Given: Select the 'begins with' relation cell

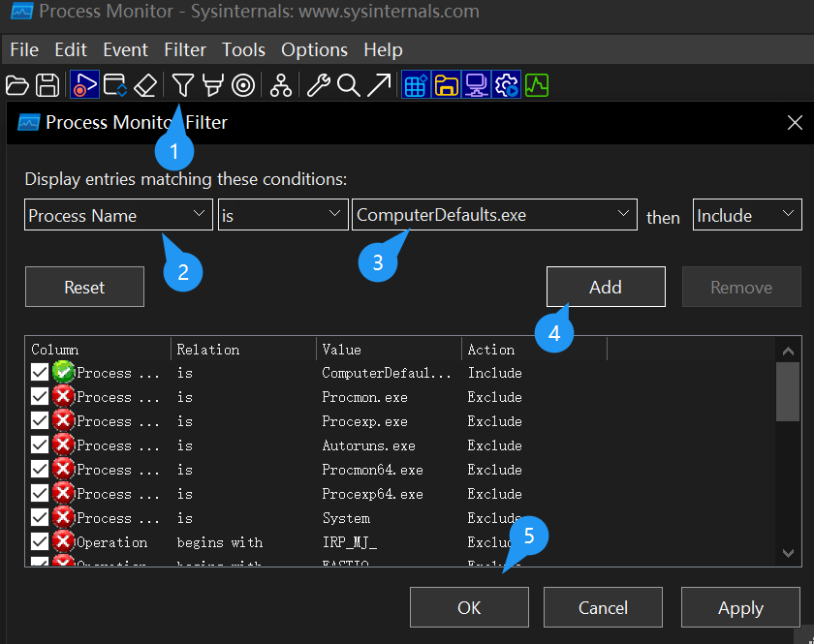Looking at the screenshot, I should [220, 542].
